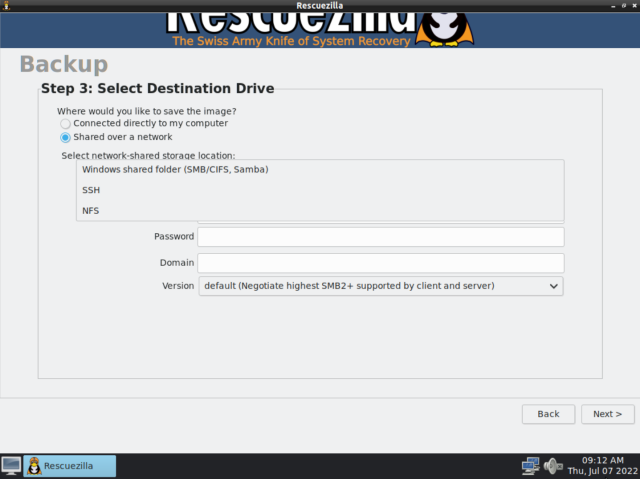Open the volume speaker tray icon
This screenshot has width=640, height=479.
coord(553,466)
